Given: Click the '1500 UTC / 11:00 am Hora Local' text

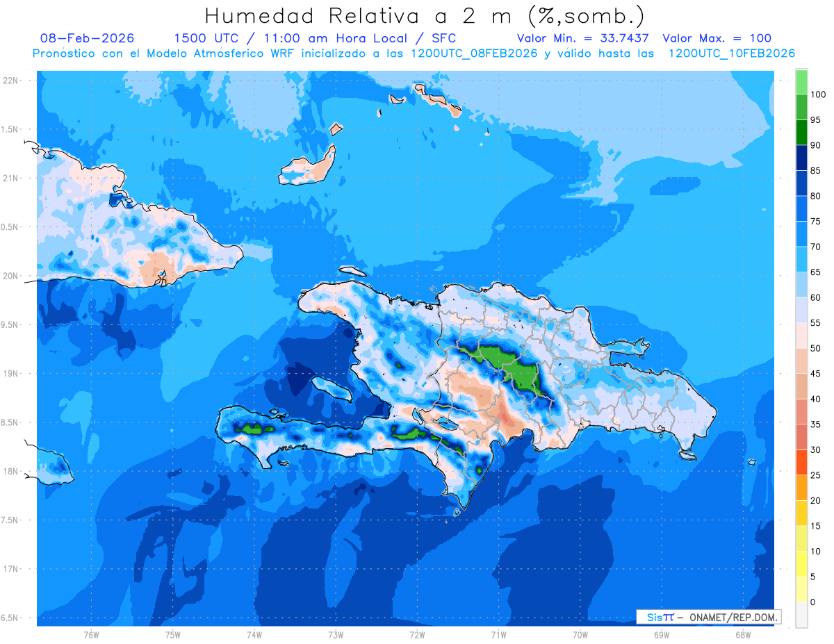Looking at the screenshot, I should [291, 38].
